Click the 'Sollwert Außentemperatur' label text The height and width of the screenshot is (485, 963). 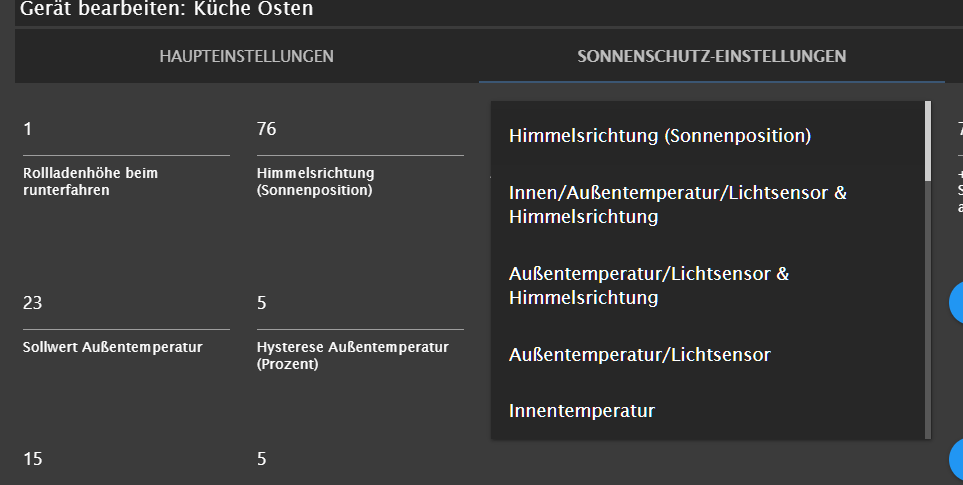(x=112, y=347)
